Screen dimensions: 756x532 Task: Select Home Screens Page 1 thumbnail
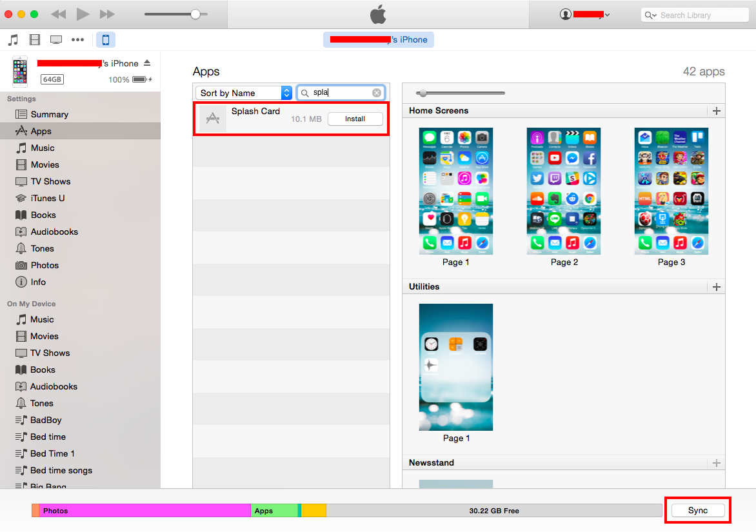click(455, 191)
